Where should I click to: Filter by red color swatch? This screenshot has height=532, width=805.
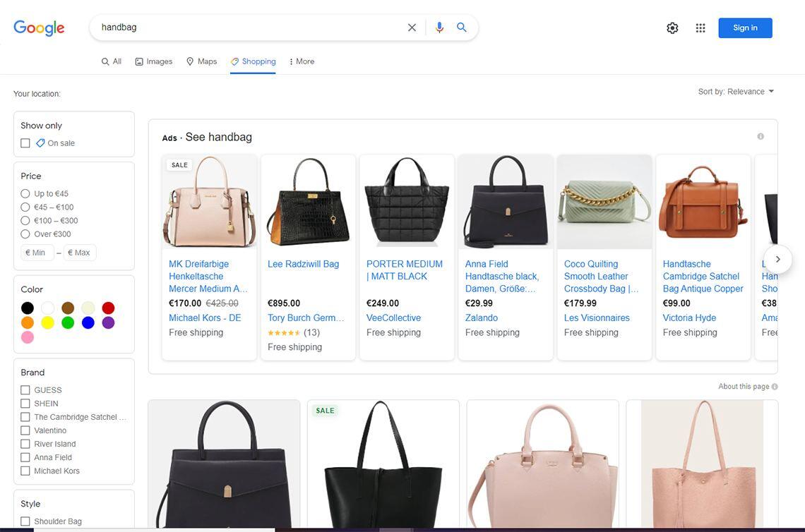pos(108,308)
